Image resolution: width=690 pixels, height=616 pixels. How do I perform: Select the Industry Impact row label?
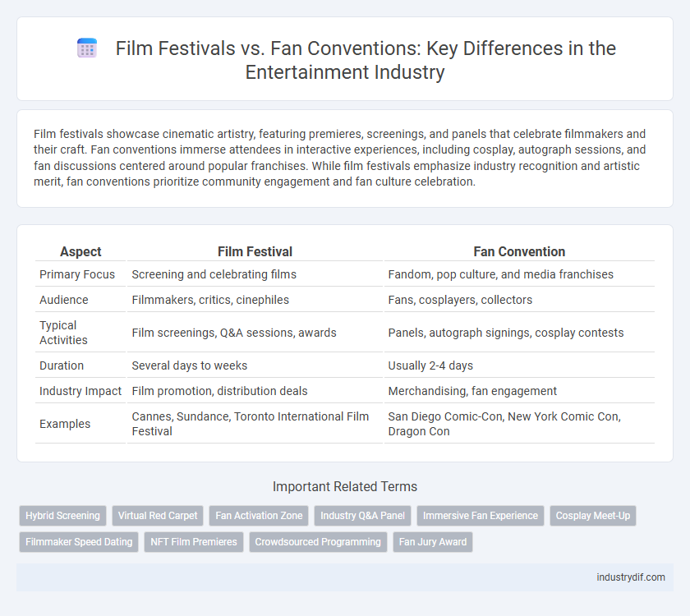click(80, 391)
